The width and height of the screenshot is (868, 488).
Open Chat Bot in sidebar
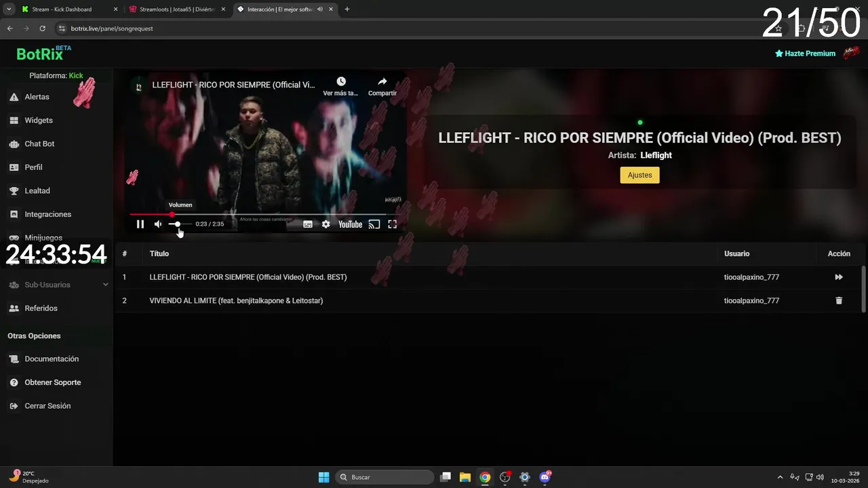39,144
